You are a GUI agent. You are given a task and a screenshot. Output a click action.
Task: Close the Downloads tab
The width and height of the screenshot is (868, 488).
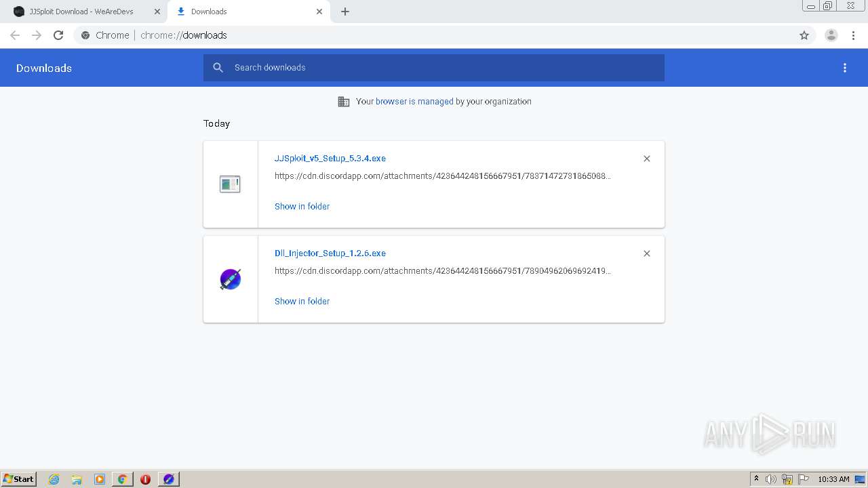tap(319, 12)
